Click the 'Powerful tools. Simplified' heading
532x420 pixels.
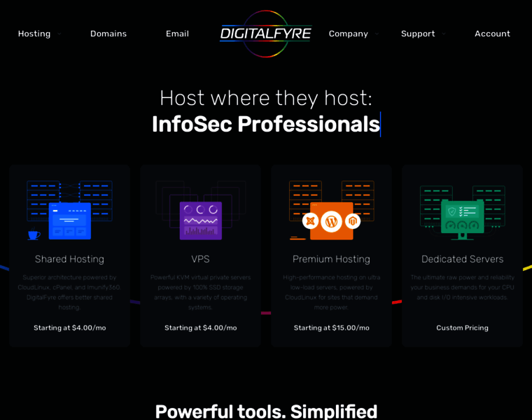coord(266,411)
